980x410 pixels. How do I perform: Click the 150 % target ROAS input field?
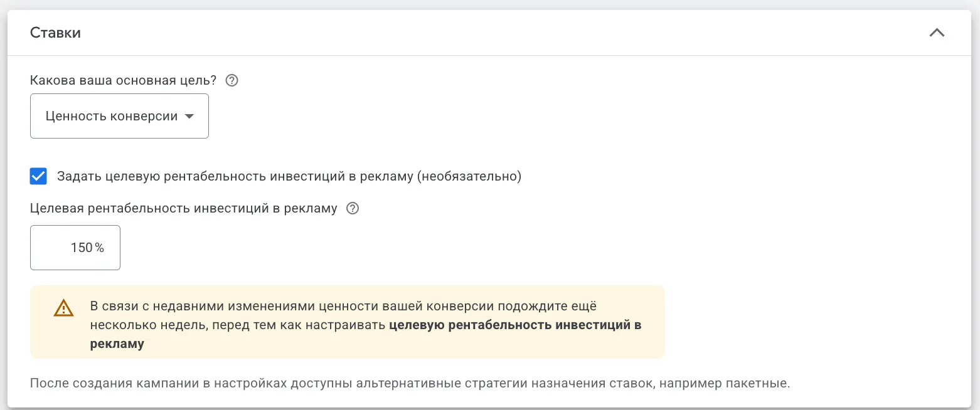pos(75,248)
